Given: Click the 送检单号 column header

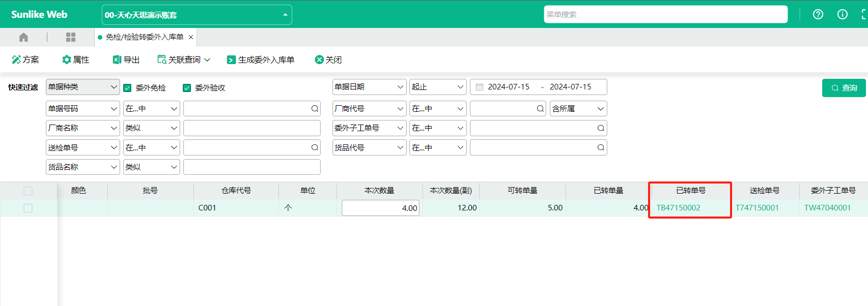Looking at the screenshot, I should [x=765, y=191].
